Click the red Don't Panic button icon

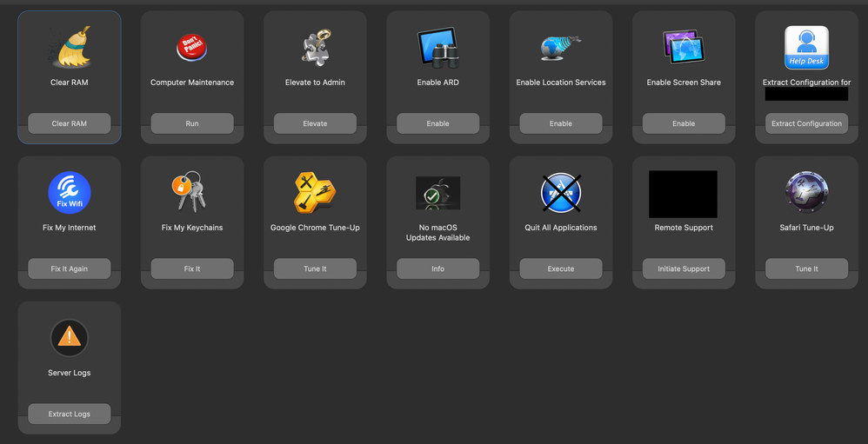click(191, 48)
